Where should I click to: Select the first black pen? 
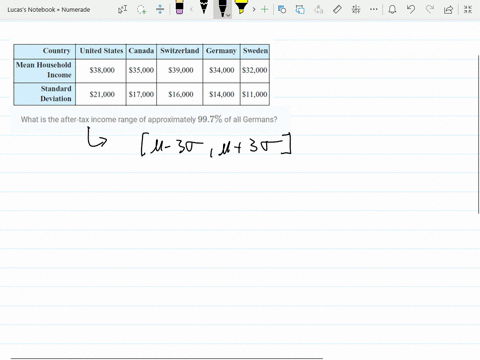(204, 8)
